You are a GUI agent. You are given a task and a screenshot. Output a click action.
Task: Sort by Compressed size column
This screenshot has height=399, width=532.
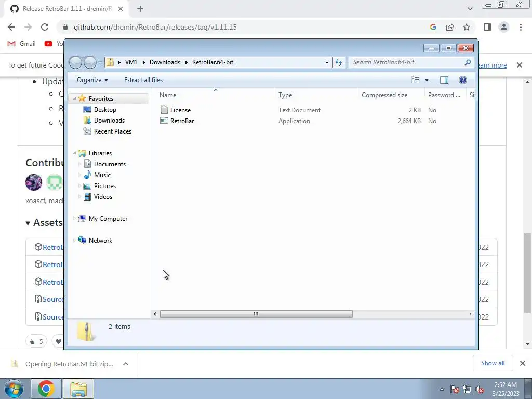tap(391, 95)
